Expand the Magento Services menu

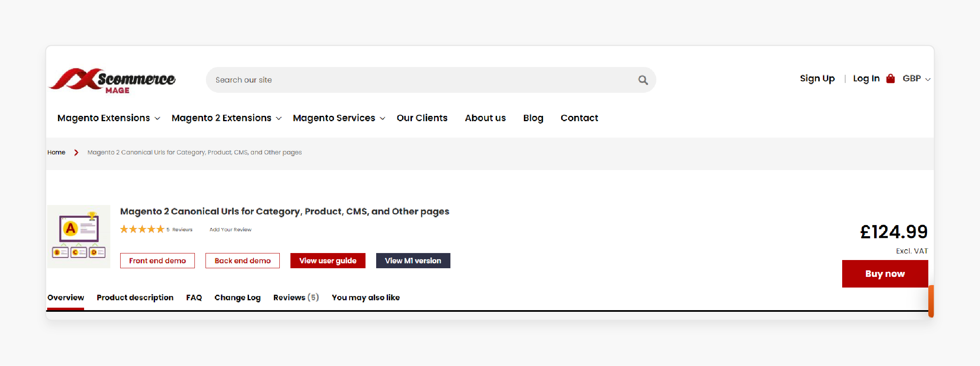pyautogui.click(x=339, y=118)
